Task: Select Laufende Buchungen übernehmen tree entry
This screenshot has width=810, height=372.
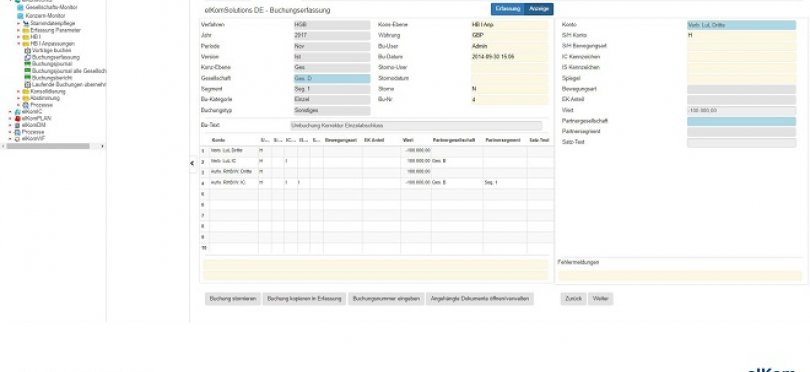Action: coord(69,84)
